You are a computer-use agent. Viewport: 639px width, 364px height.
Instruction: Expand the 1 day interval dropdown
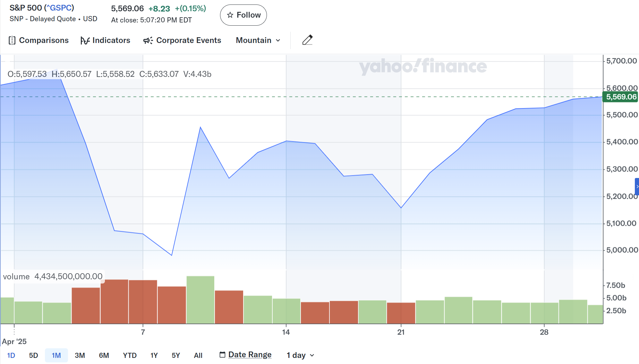(301, 355)
